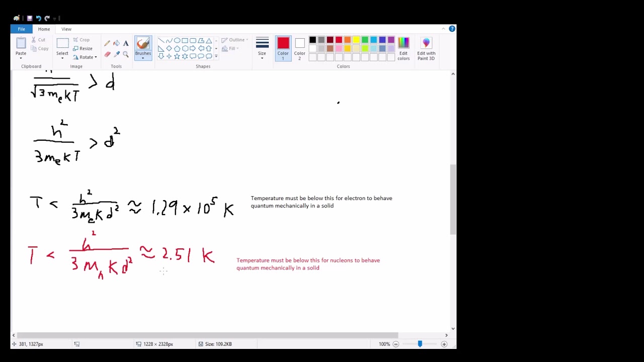Choose the Five-point star shape
The width and height of the screenshot is (644, 362).
pyautogui.click(x=177, y=56)
